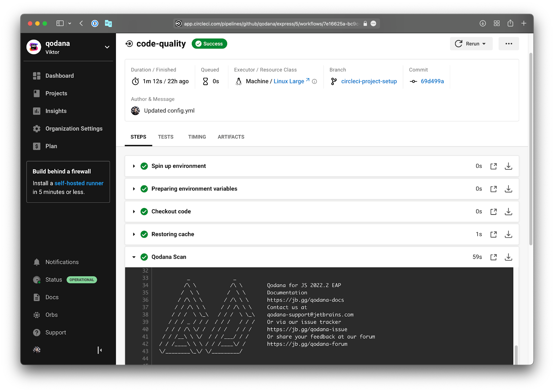Click the more actions ellipsis button
This screenshot has width=554, height=392.
[x=509, y=44]
